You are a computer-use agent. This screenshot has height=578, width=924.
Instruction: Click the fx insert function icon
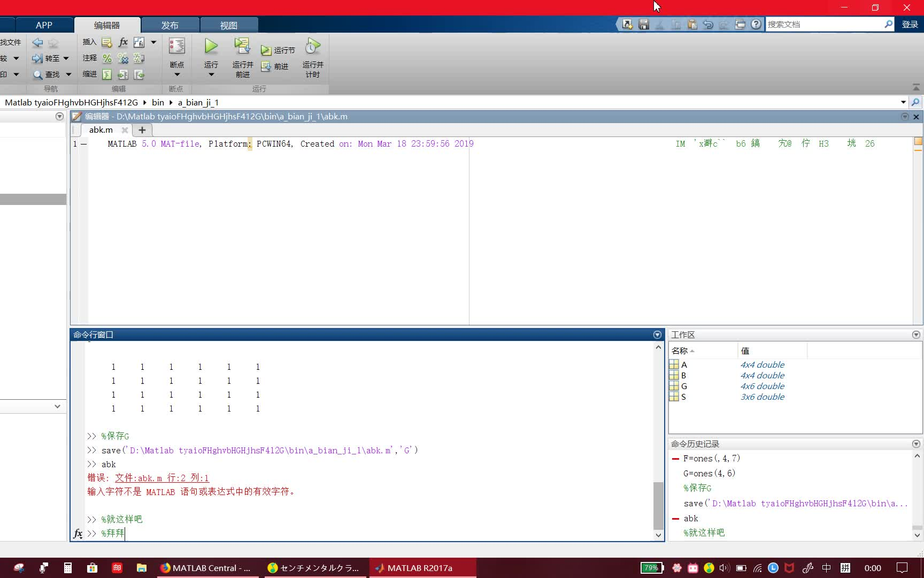[x=123, y=42]
